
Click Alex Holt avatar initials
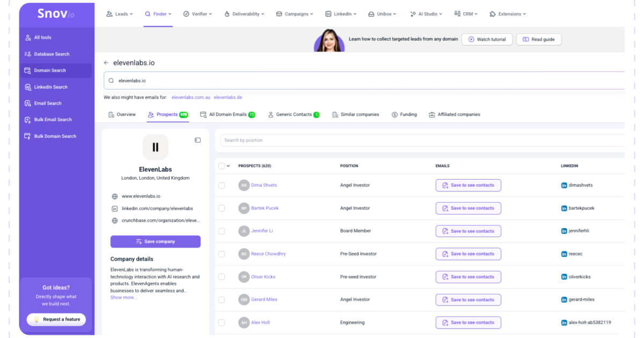(x=244, y=322)
